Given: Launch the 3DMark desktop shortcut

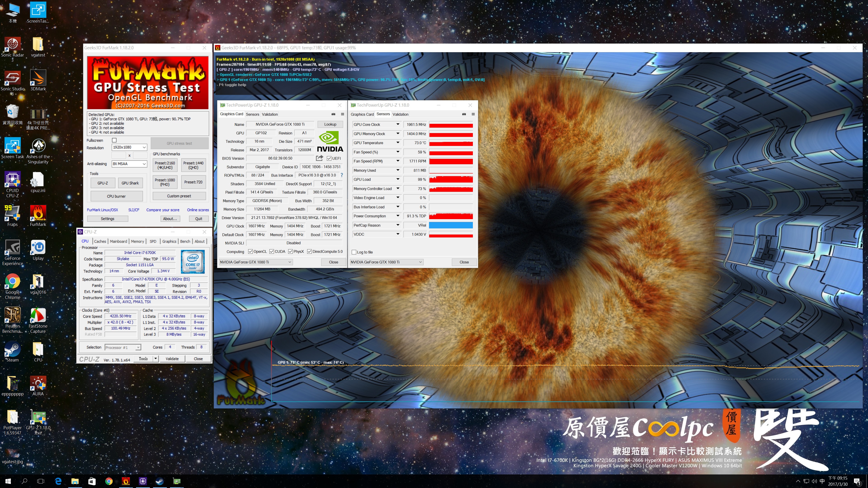Looking at the screenshot, I should tap(38, 81).
